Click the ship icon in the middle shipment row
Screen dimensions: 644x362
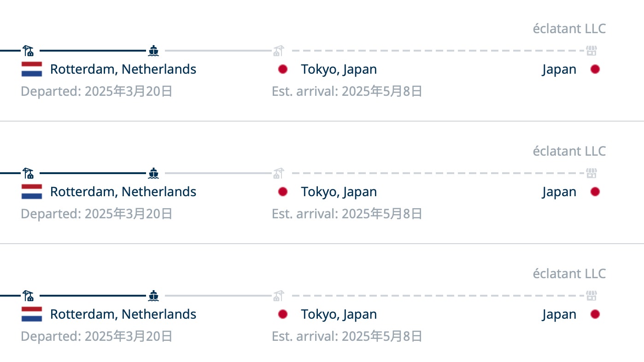coord(154,173)
